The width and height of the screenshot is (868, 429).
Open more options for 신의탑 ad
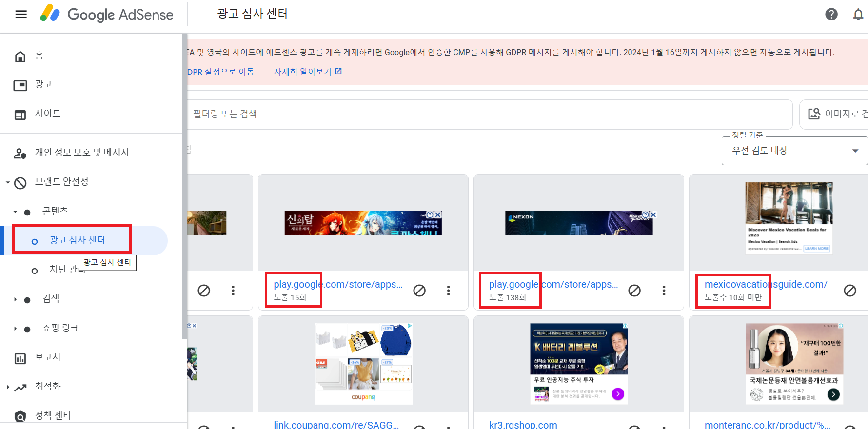(448, 291)
